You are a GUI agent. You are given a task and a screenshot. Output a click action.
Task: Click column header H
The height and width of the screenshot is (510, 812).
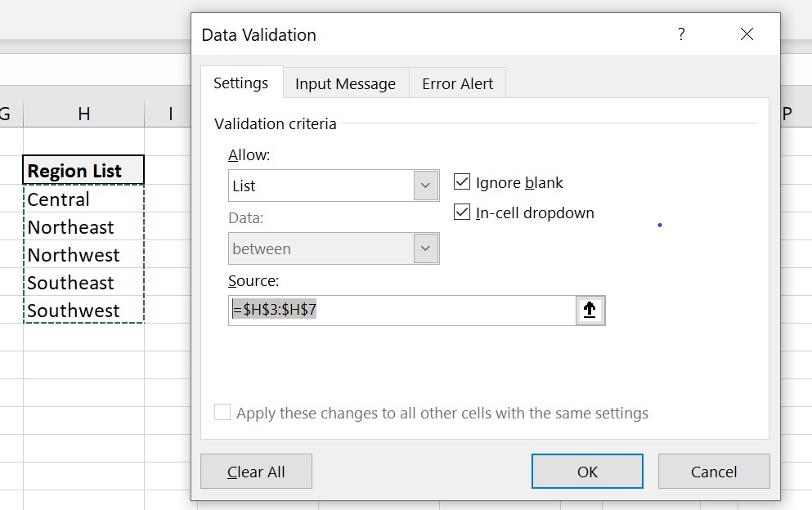click(x=83, y=114)
